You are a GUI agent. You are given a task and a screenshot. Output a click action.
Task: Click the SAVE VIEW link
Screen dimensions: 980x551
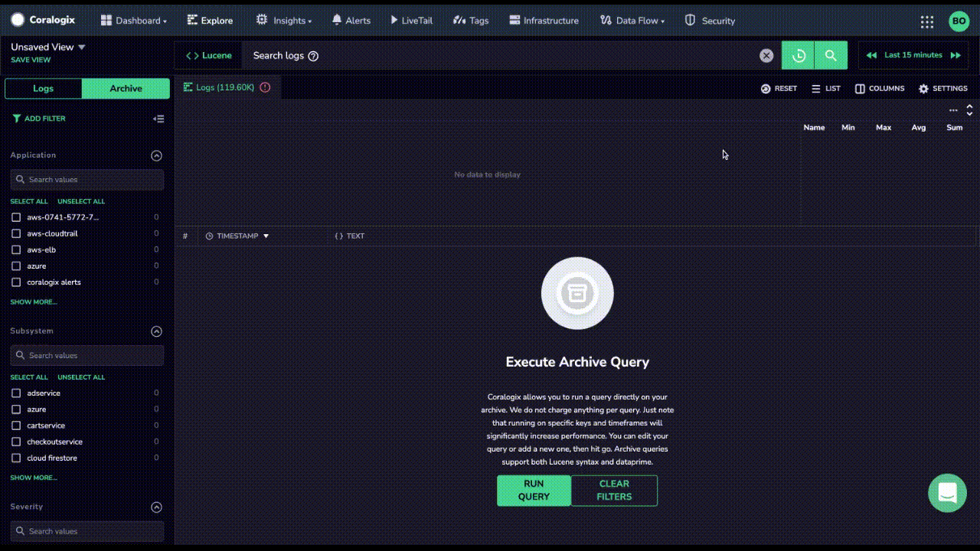click(x=31, y=60)
